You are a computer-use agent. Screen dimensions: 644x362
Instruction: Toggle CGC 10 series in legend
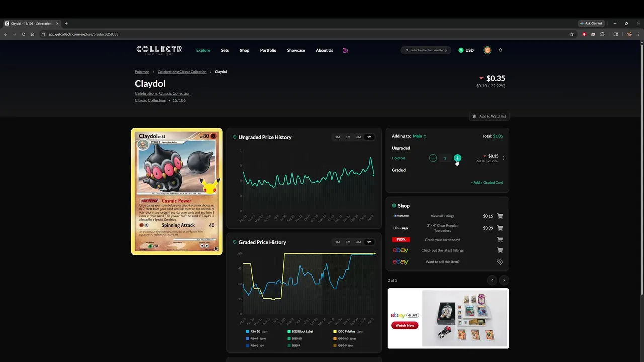point(345,339)
